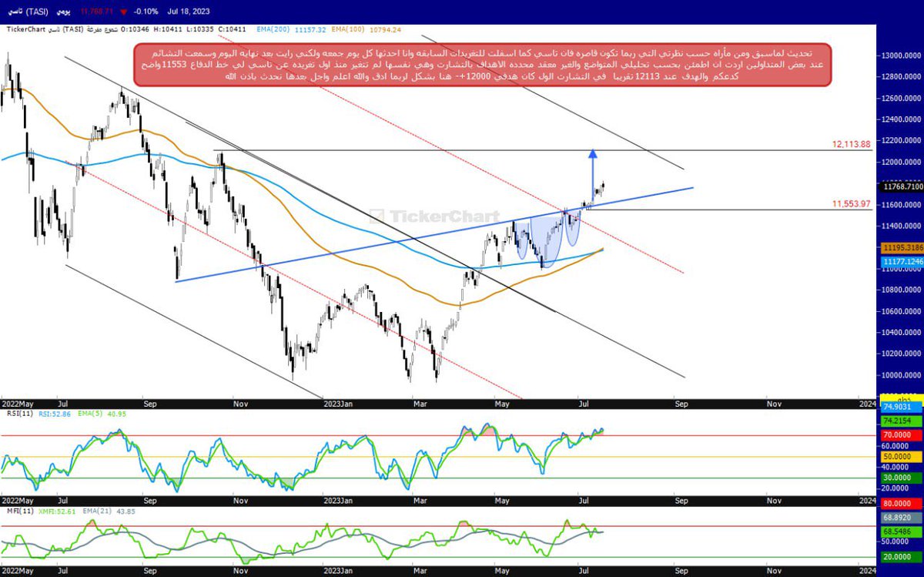Viewport: 924px width, 577px height.
Task: Click the yellow 50.0000 RSI level tag
Action: (900, 456)
